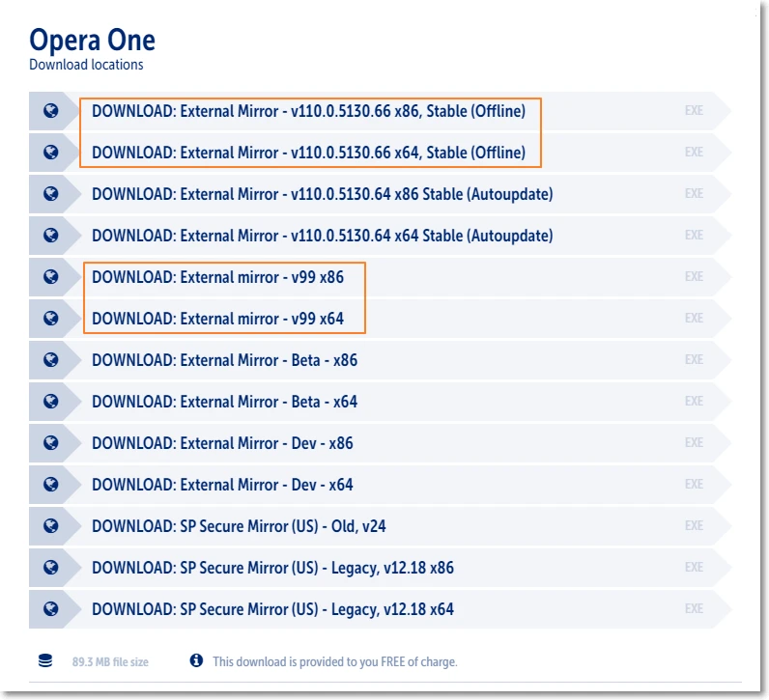Download v110.0.5130.64 x64 Stable Autoupdate
The image size is (769, 700).
tap(323, 236)
